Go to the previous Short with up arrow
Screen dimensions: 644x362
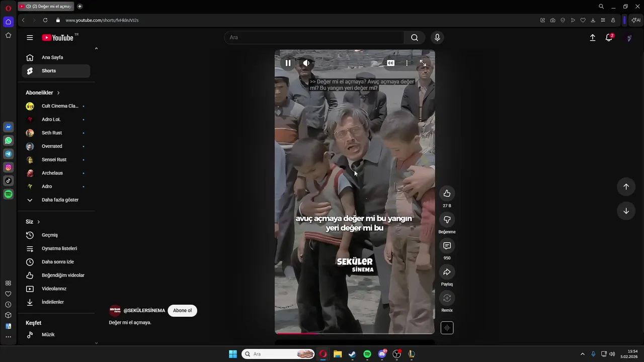(626, 187)
